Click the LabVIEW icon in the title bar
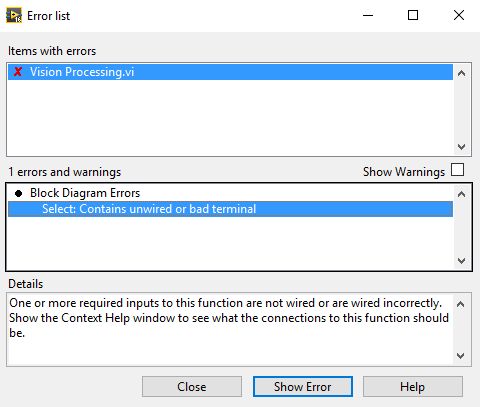Screen dimensions: 480x407 tap(14, 15)
